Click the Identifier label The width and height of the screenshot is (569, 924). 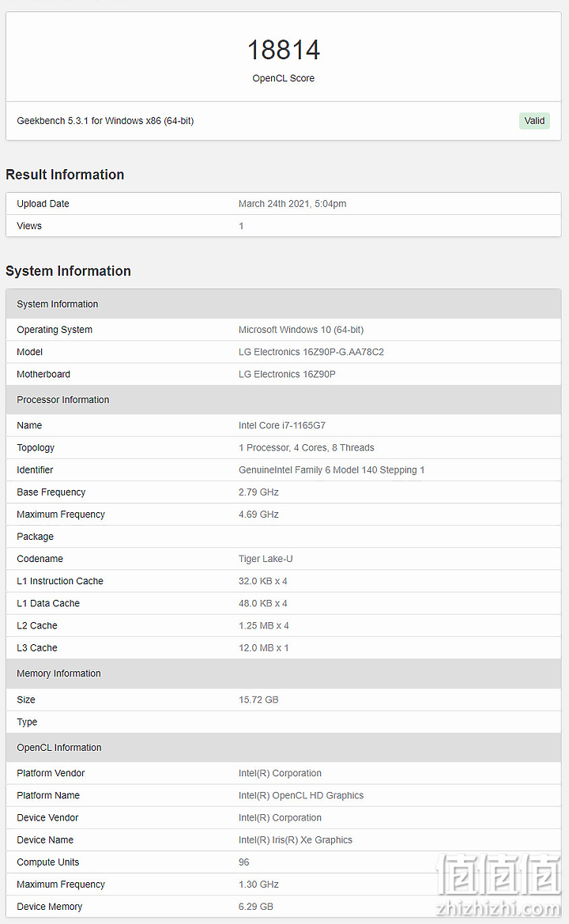[x=35, y=470]
